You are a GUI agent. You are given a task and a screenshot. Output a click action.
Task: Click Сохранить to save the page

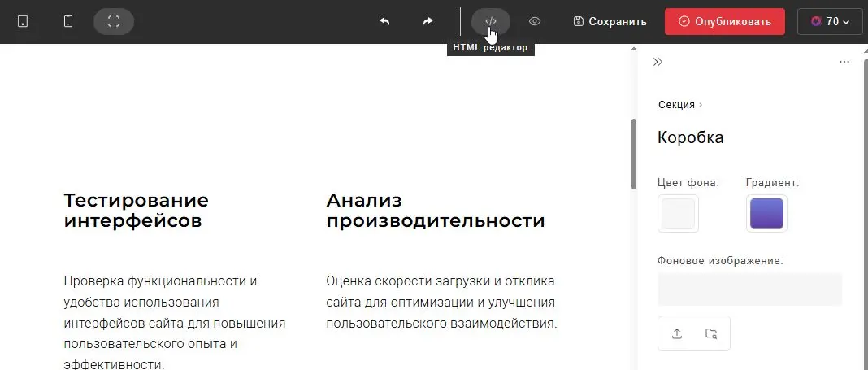(610, 22)
